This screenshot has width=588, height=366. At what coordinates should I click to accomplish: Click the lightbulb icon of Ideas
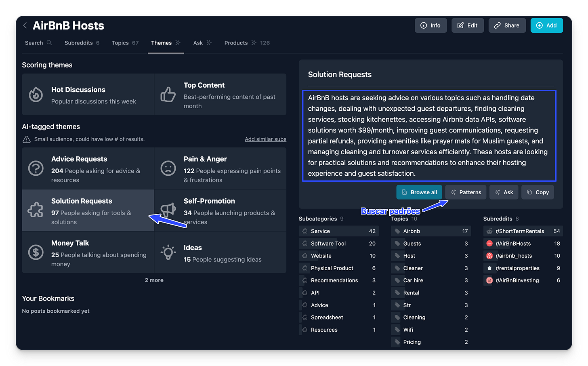168,252
